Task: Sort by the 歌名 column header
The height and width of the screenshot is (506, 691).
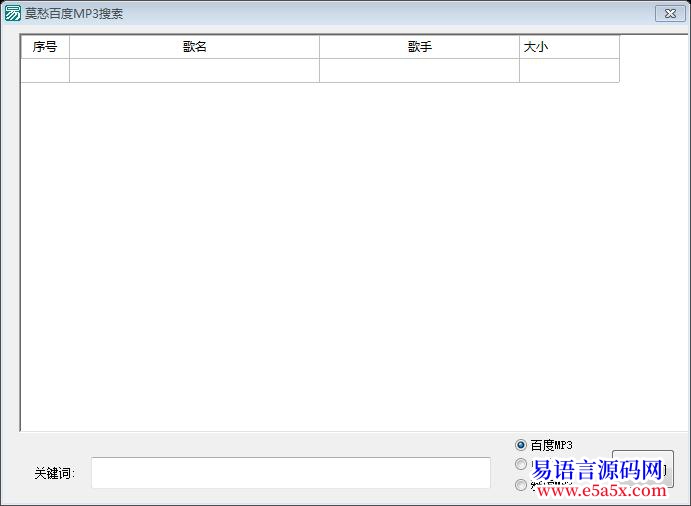Action: (x=194, y=47)
